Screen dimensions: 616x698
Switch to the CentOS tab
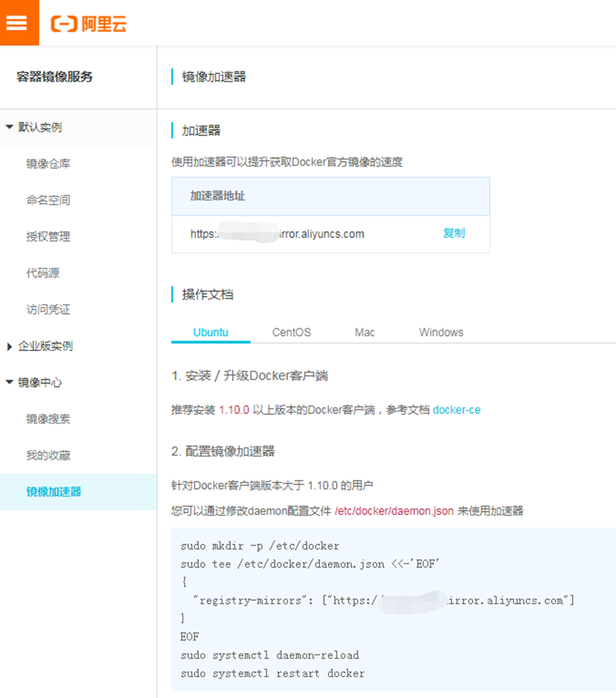click(x=292, y=332)
